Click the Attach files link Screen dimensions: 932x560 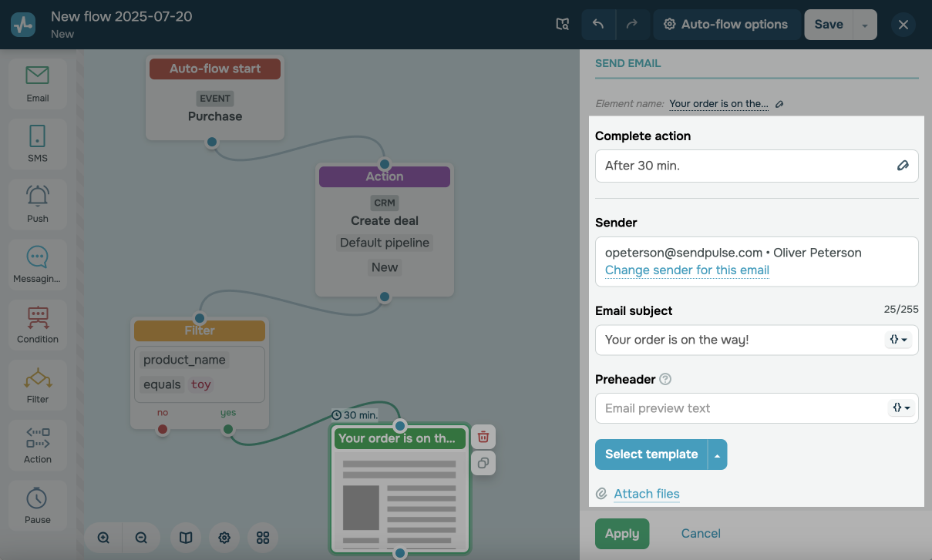point(646,494)
